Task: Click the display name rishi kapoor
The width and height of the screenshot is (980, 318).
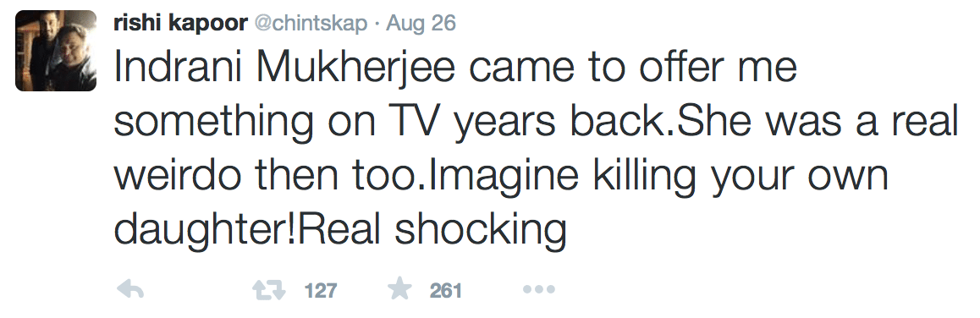Action: tap(180, 23)
